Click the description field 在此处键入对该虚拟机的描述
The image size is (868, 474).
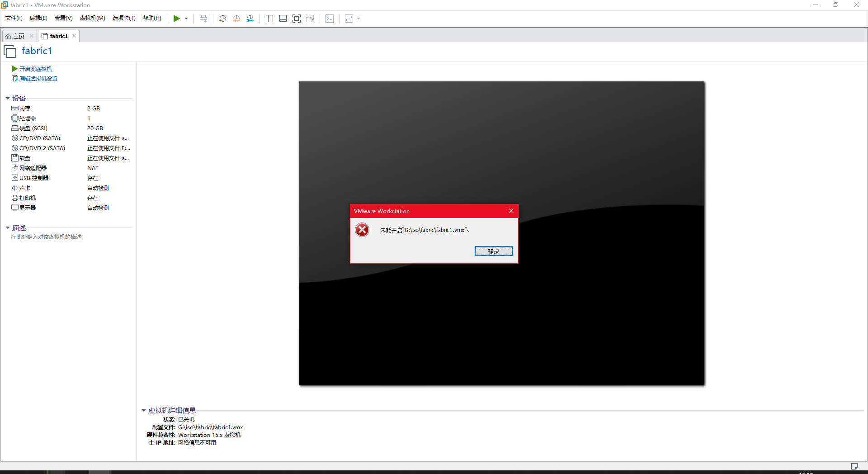pos(47,237)
